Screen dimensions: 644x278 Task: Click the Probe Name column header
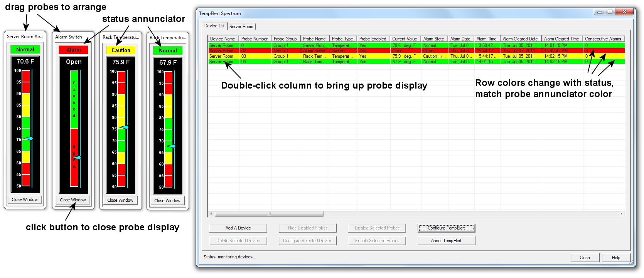(315, 39)
